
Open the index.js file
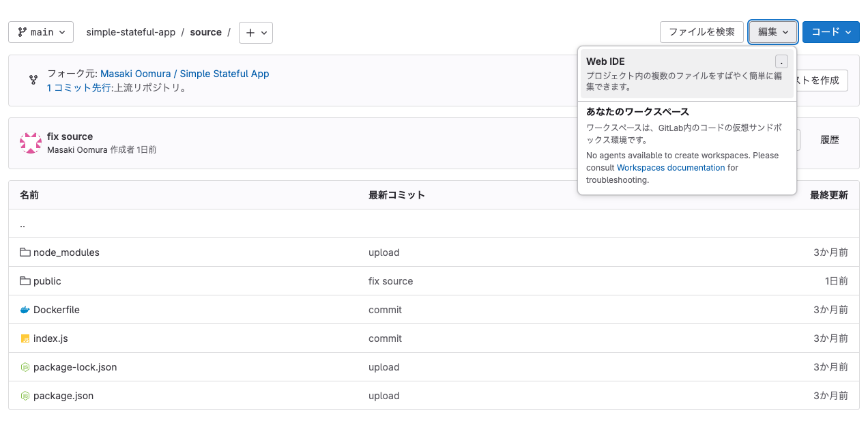tap(50, 338)
